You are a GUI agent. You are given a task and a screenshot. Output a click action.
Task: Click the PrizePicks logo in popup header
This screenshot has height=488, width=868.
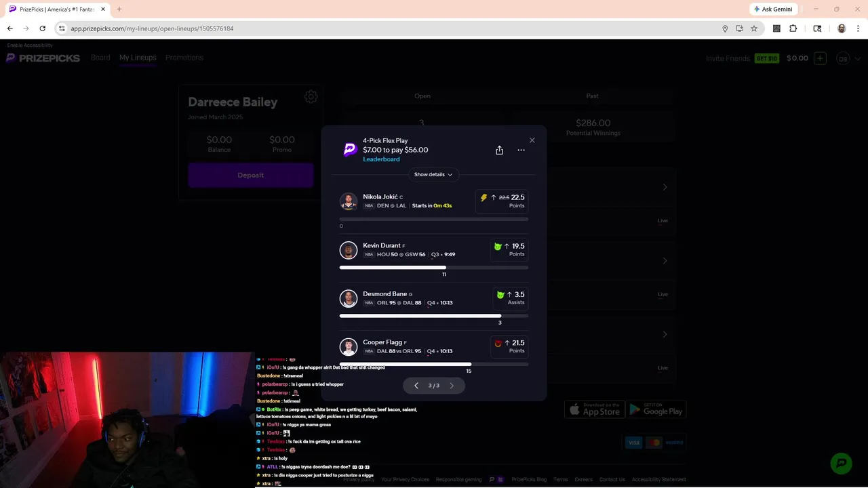[350, 150]
